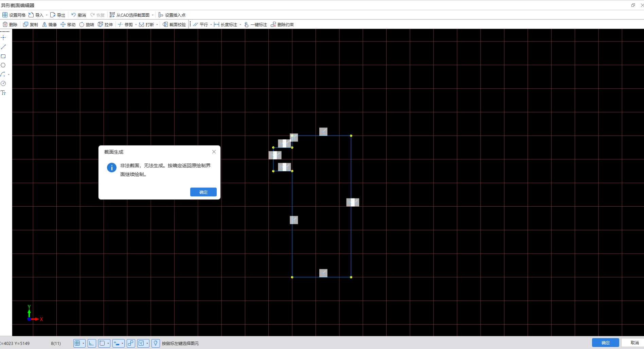Click 确定 in the 截面生成 dialog
This screenshot has width=644, height=349.
(203, 192)
